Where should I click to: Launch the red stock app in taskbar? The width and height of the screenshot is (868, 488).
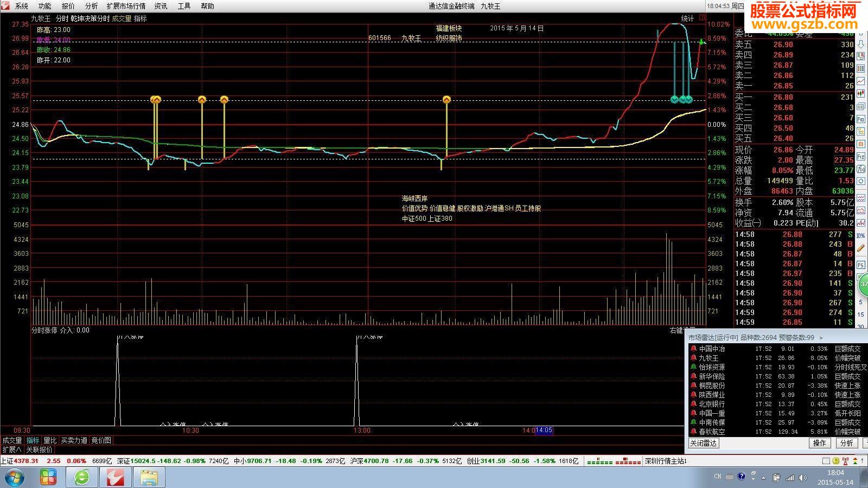click(x=116, y=477)
